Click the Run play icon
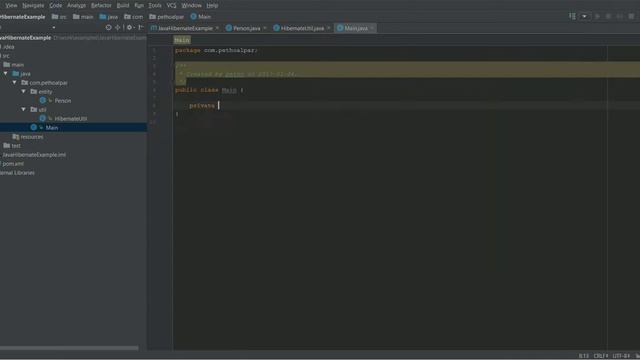This screenshot has width=640, height=360. coord(597,16)
